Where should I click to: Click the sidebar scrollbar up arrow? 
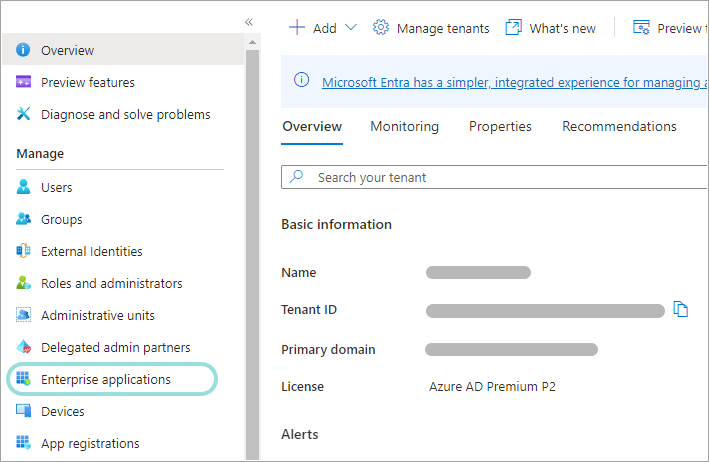click(252, 42)
